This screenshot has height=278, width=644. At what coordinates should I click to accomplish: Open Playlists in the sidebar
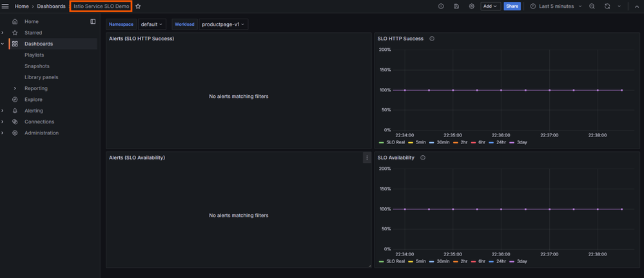click(34, 55)
